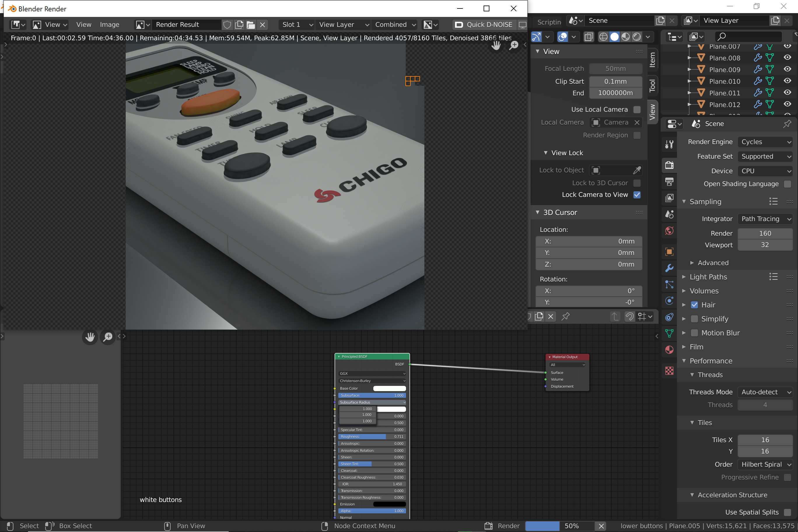Hide Plane.008 with its eye icon
This screenshot has width=798, height=532.
coord(787,58)
